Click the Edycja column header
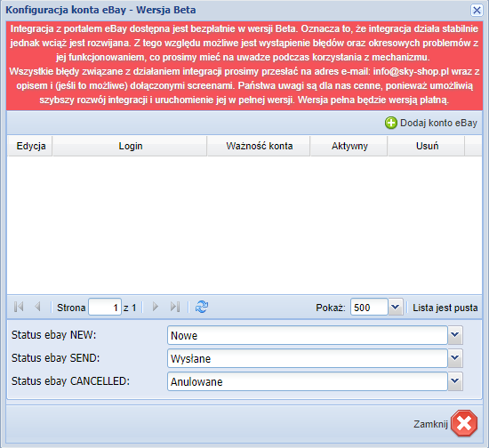489x448 pixels. click(30, 146)
